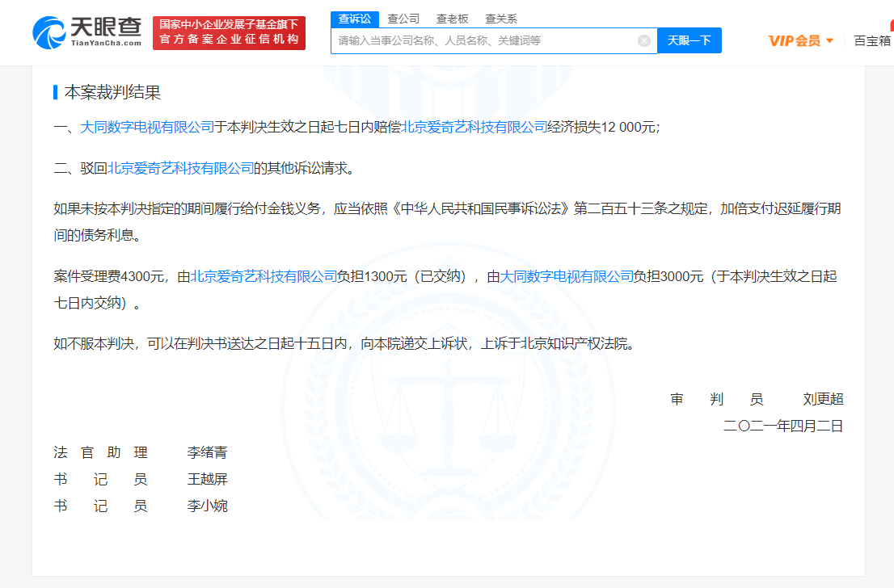The image size is (894, 588).
Task: Select the 经济损失12 000元 amount text
Action: point(603,127)
